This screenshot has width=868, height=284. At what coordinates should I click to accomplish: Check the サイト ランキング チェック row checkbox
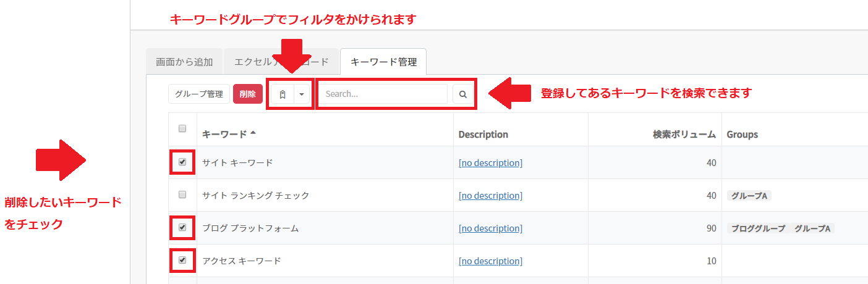[x=182, y=194]
